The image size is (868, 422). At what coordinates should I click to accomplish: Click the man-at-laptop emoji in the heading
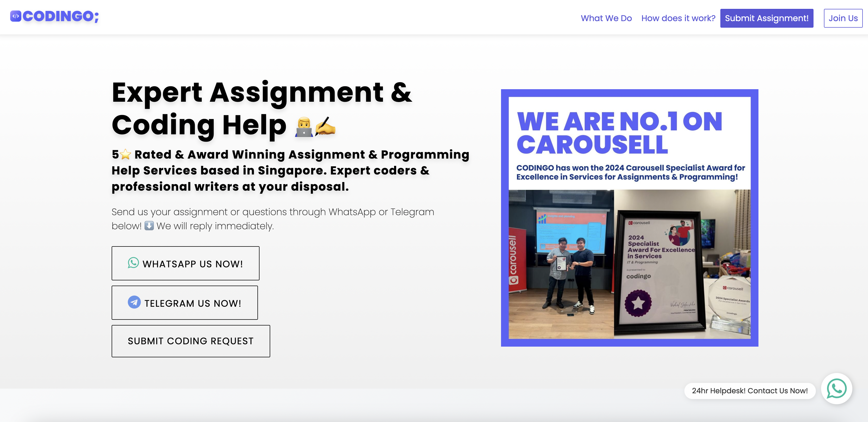pos(304,127)
